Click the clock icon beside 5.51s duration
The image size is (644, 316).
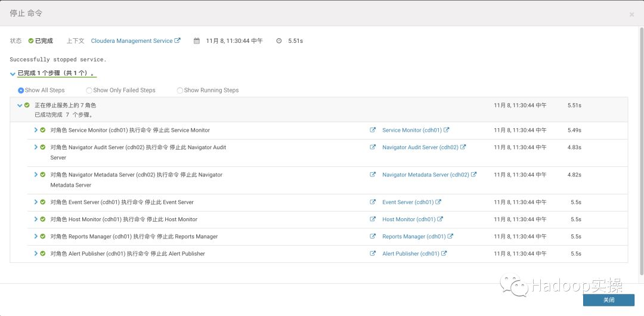pos(279,41)
